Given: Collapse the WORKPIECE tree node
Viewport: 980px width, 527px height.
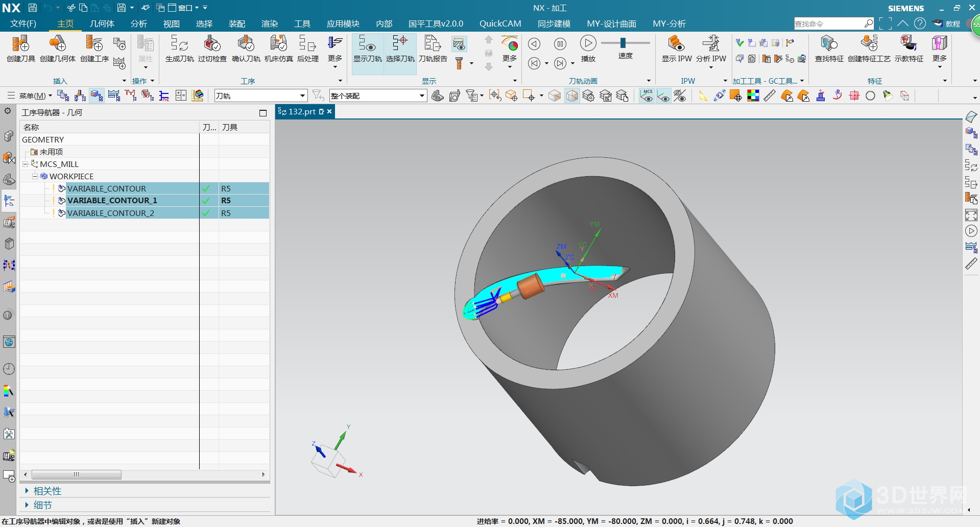Looking at the screenshot, I should (35, 177).
